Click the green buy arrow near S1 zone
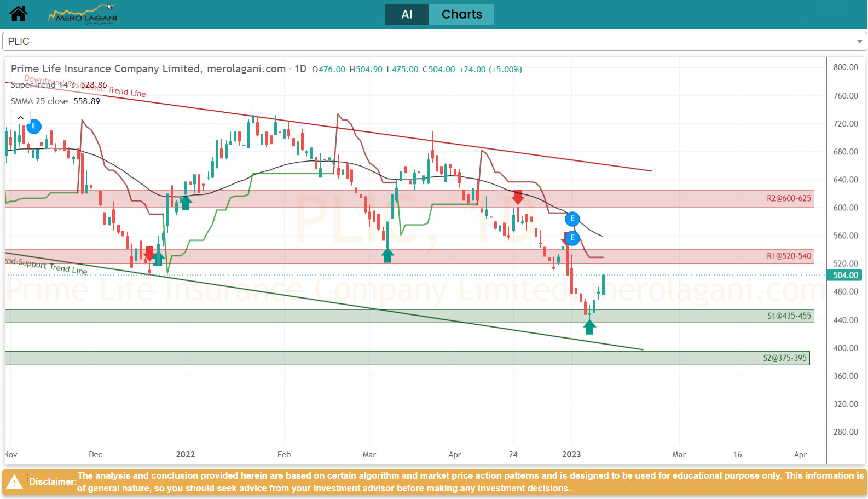 click(589, 327)
